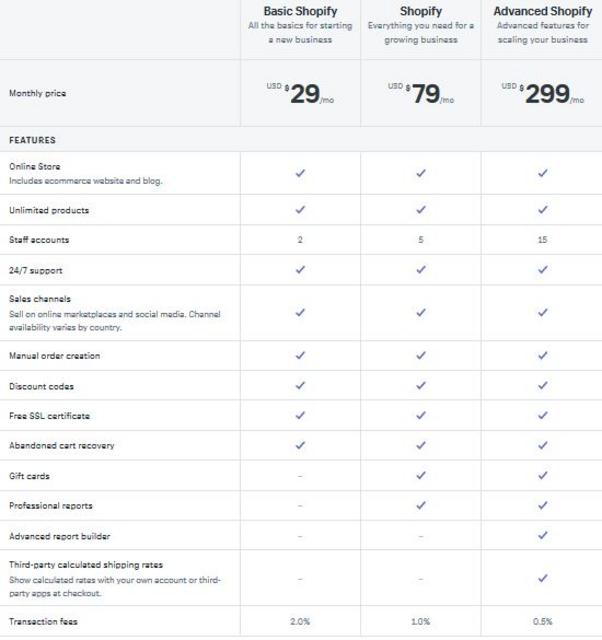The width and height of the screenshot is (602, 640).
Task: Click 24/7 support checkmark under Advanced Shopify
Action: pyautogui.click(x=542, y=270)
